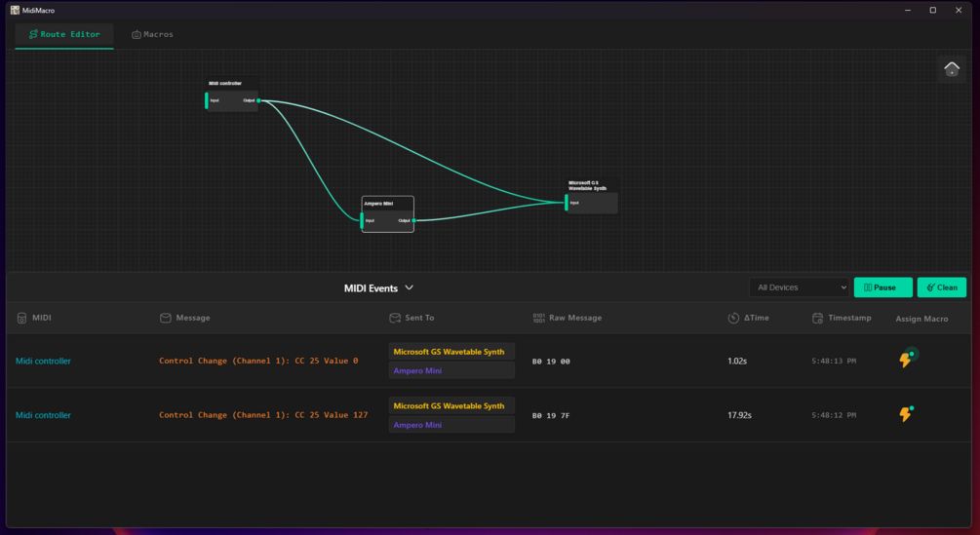
Task: Click the Microsoft GS Wavetable Synth Input port
Action: 567,203
